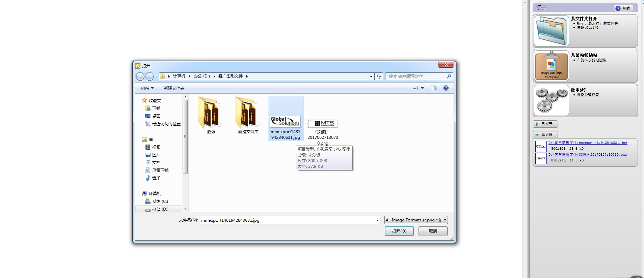644x278 pixels.
Task: Select the QQ图片 png thumbnail
Action: [x=323, y=124]
